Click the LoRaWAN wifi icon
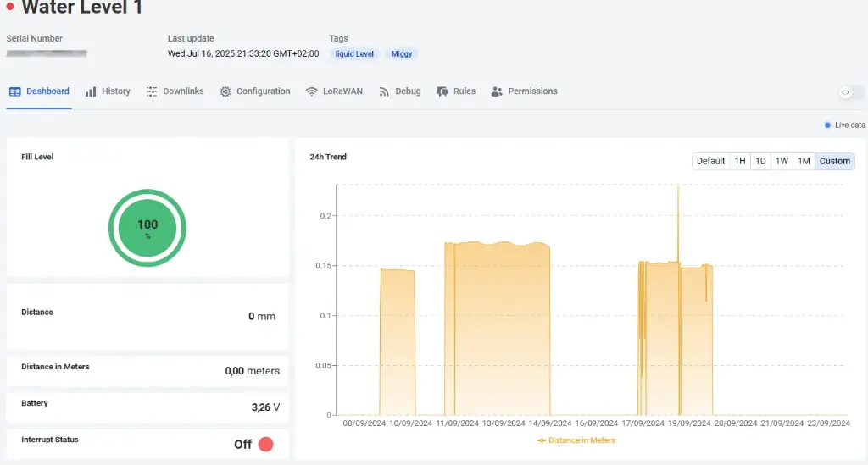Image resolution: width=868 pixels, height=465 pixels. click(312, 91)
